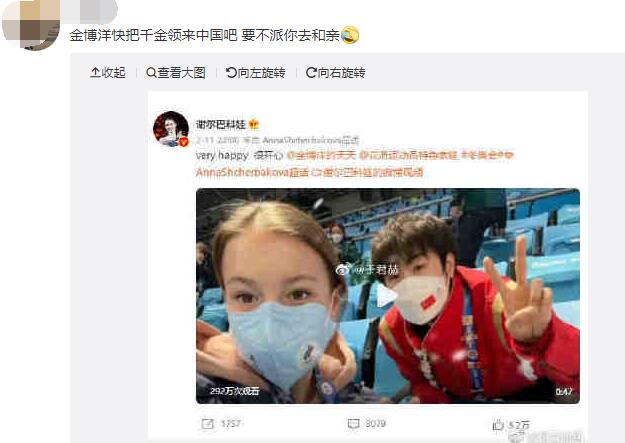Click the grey source text after the timestamp
This screenshot has height=443, width=625.
[x=301, y=140]
